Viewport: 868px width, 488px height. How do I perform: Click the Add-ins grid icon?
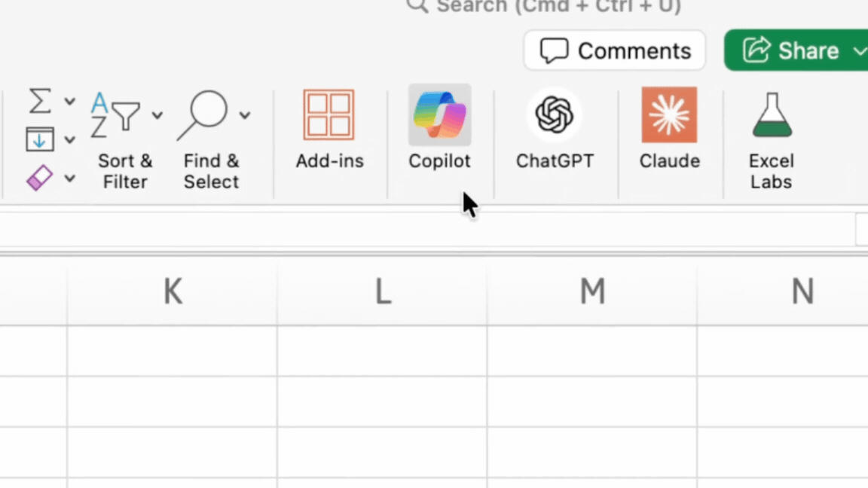tap(329, 115)
